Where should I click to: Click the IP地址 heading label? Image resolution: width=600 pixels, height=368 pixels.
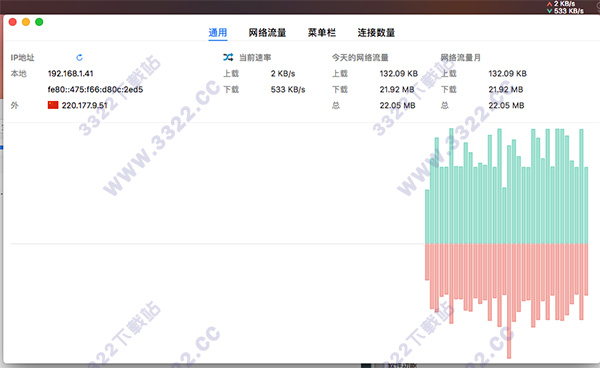[x=23, y=57]
